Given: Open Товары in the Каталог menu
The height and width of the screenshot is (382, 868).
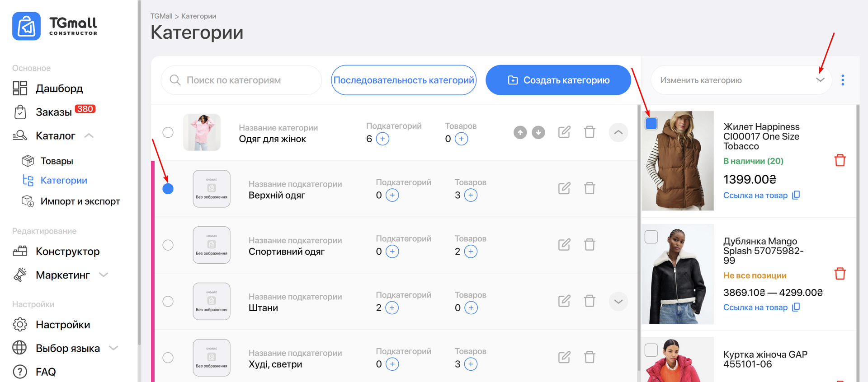Looking at the screenshot, I should (x=57, y=161).
